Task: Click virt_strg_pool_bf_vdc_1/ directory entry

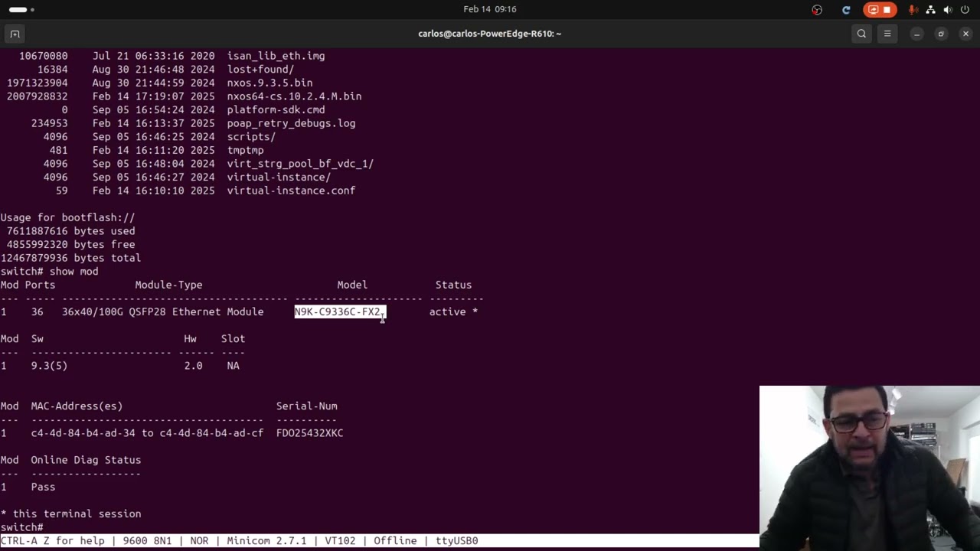Action: pyautogui.click(x=300, y=164)
